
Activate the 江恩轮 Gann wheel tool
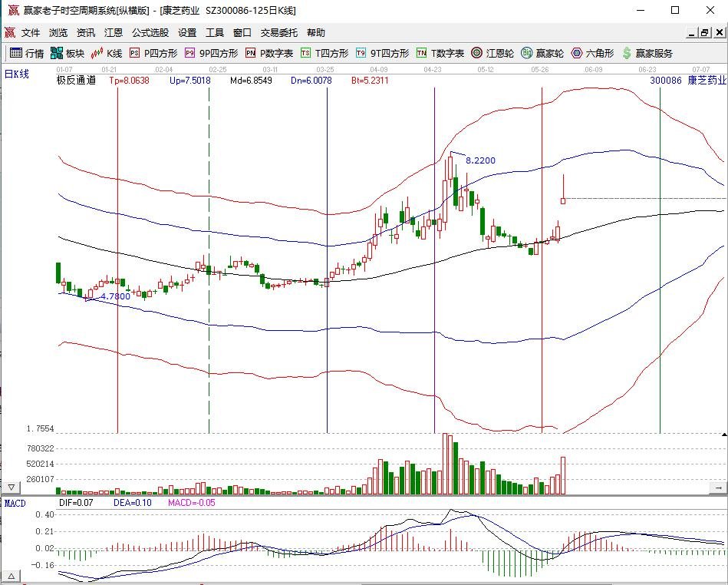pos(492,53)
